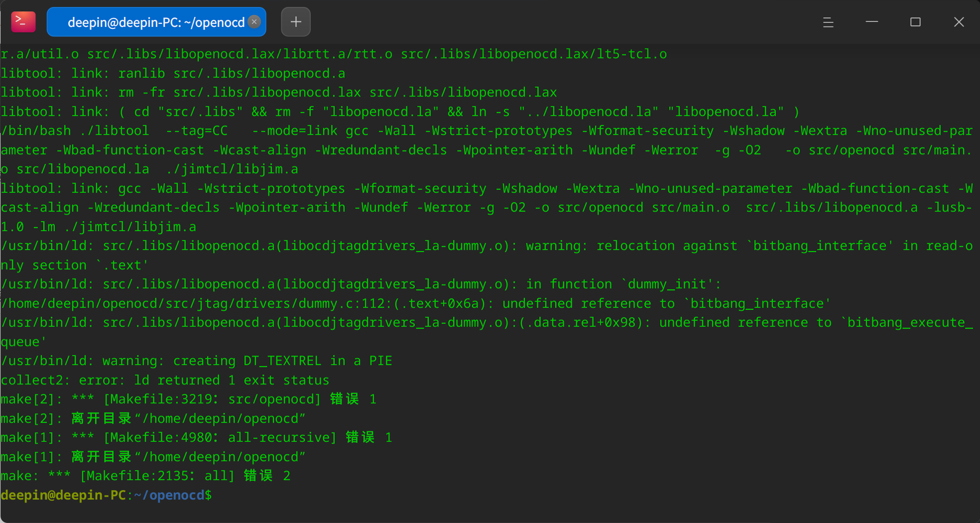Viewport: 980px width, 523px height.
Task: Click the 'collect2: error: ld returned 1 exit status' line
Action: click(x=165, y=380)
